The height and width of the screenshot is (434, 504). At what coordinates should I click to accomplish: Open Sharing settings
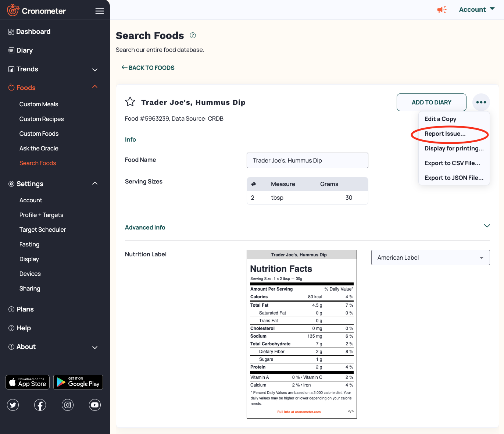[30, 288]
